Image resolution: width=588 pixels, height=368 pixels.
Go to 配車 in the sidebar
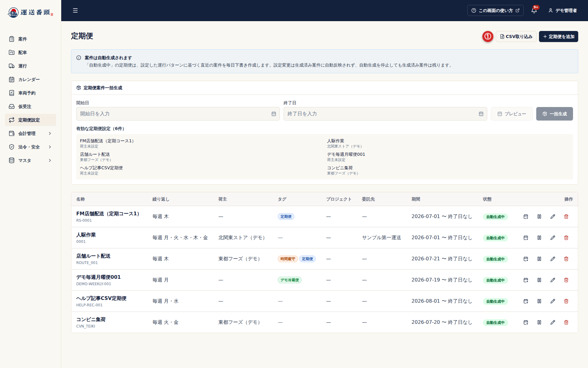click(x=30, y=52)
